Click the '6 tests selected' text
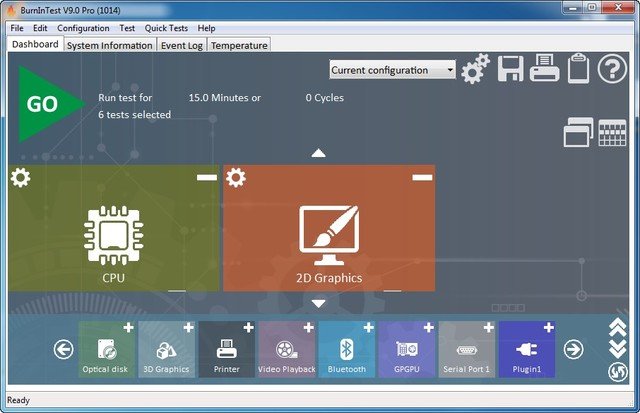The width and height of the screenshot is (640, 413). (134, 115)
